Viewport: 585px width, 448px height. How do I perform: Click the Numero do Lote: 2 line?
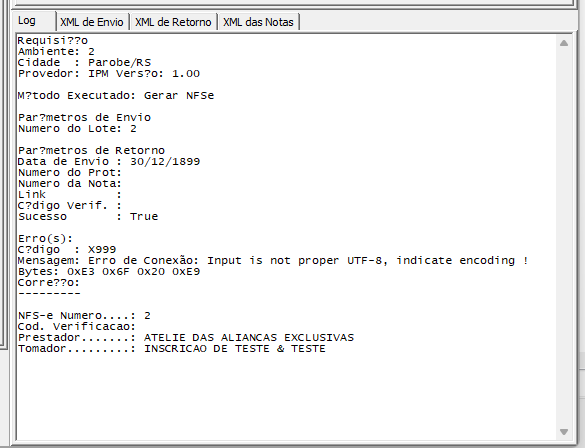(x=77, y=129)
